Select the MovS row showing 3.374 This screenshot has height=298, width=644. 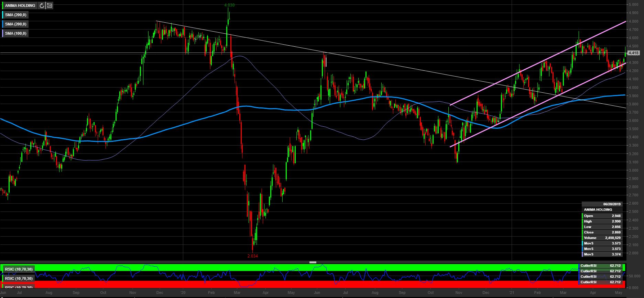click(602, 254)
